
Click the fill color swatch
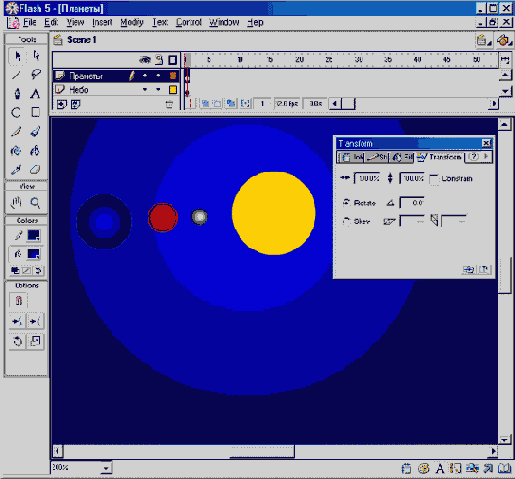[x=33, y=254]
